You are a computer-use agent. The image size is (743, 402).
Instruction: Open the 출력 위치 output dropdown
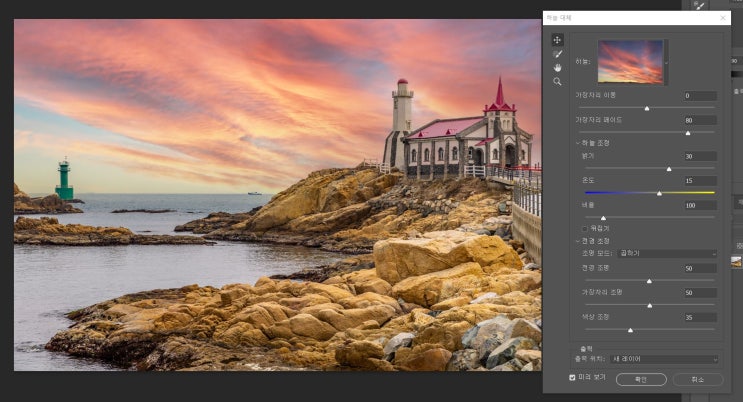[667, 359]
